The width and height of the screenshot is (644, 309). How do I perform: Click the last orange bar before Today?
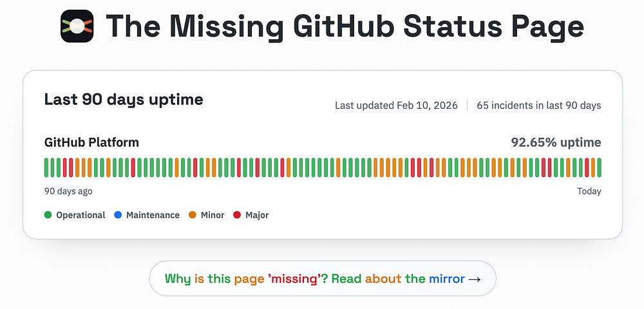pyautogui.click(x=593, y=167)
